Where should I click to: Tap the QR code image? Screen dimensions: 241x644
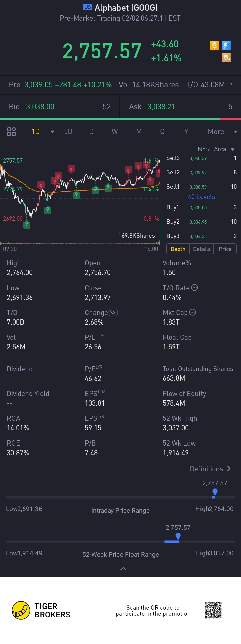(x=213, y=610)
